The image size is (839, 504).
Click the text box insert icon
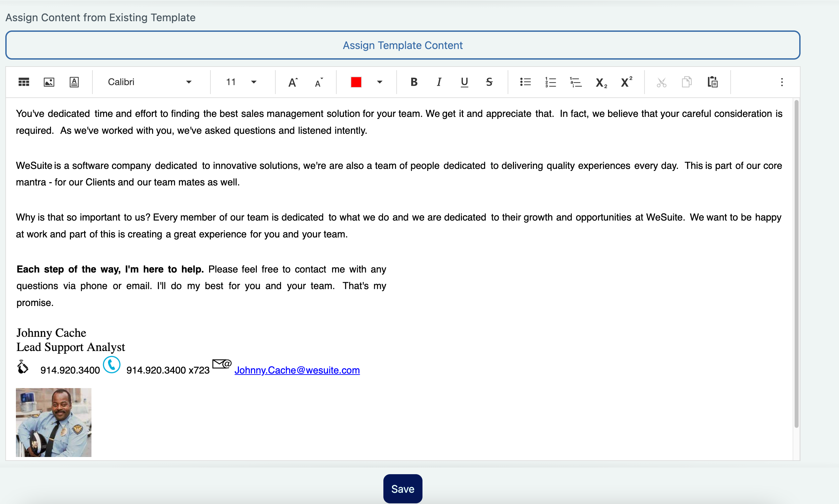(x=74, y=82)
